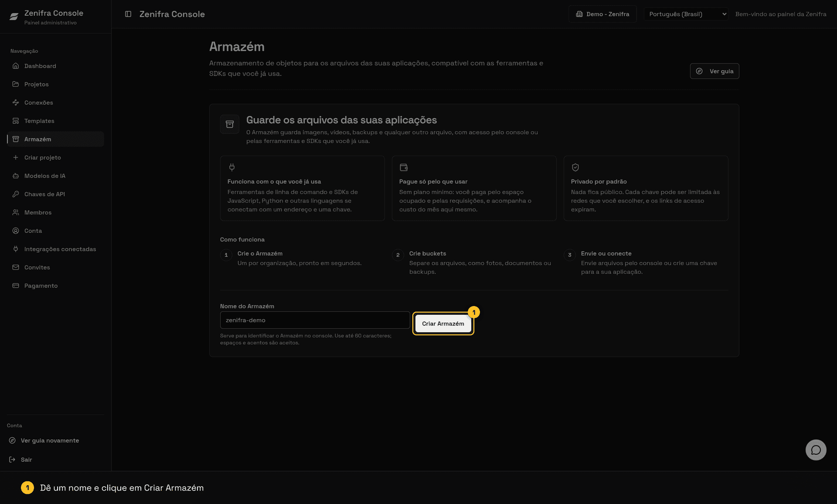This screenshot has width=837, height=504.
Task: Click the Criar Armazém button
Action: point(443,324)
